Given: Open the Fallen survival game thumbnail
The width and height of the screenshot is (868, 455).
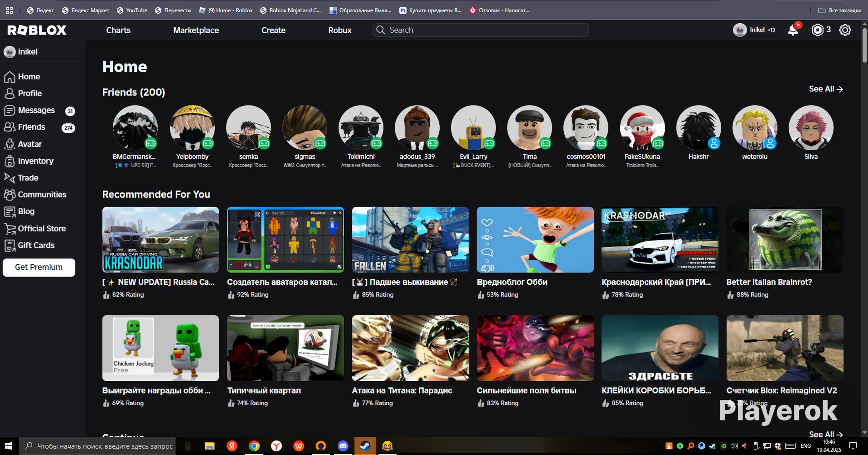Looking at the screenshot, I should point(410,240).
